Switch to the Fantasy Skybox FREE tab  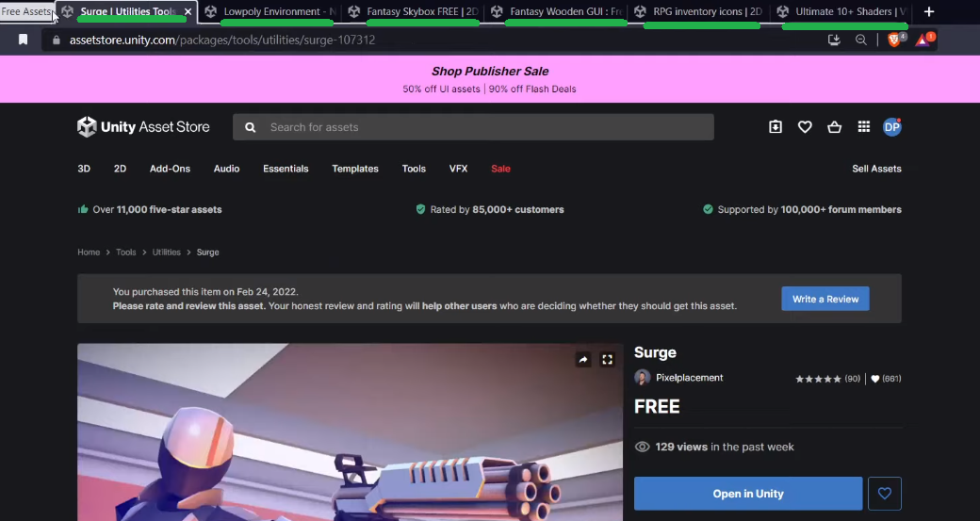click(x=413, y=12)
